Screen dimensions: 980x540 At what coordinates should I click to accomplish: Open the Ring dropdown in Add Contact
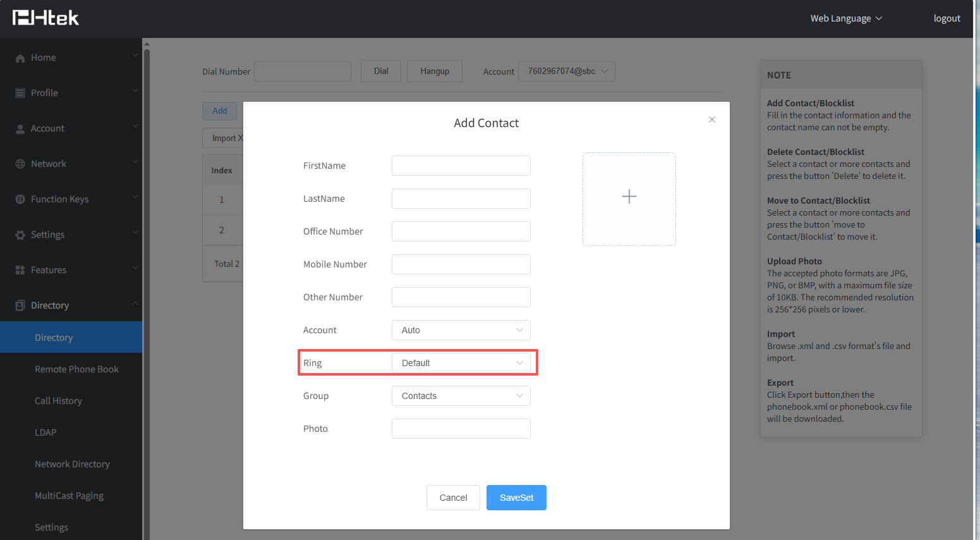pos(461,363)
